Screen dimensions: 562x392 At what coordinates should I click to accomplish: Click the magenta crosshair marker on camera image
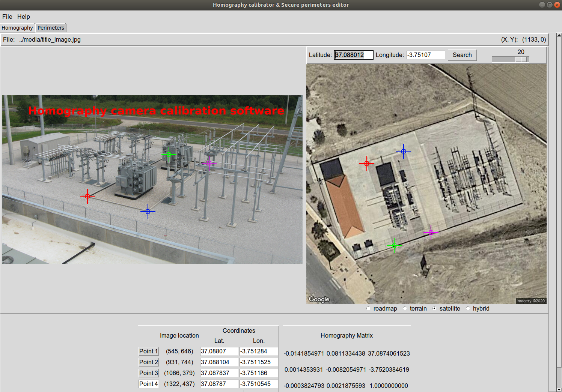[x=209, y=163]
